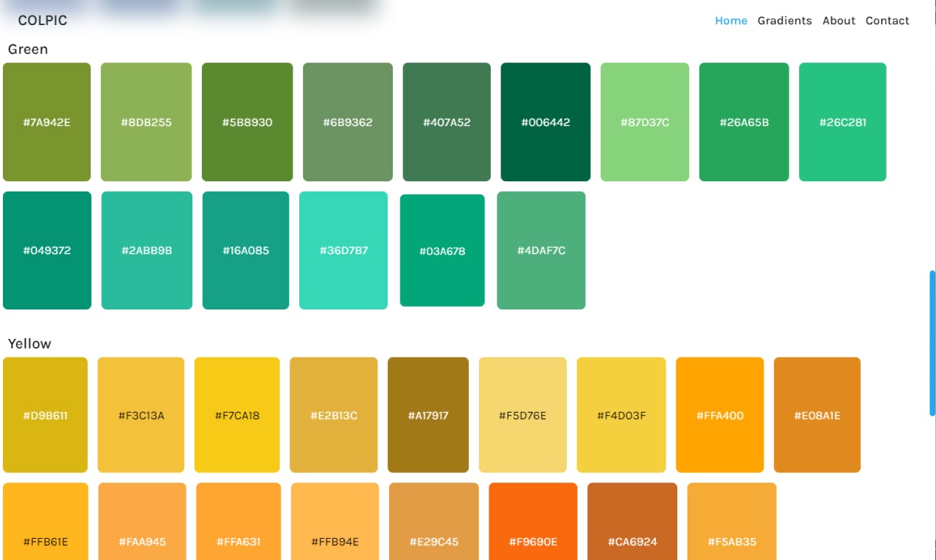Pick the #5B8930 color card

click(247, 122)
